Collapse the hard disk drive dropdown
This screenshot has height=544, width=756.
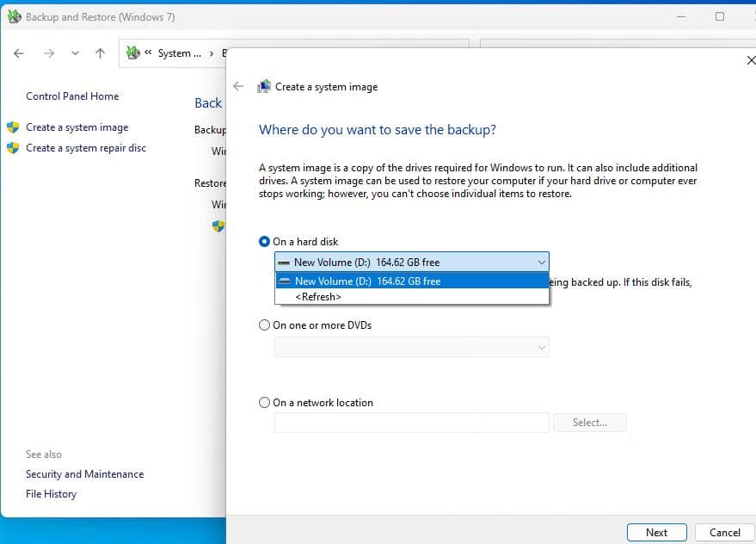click(x=541, y=262)
